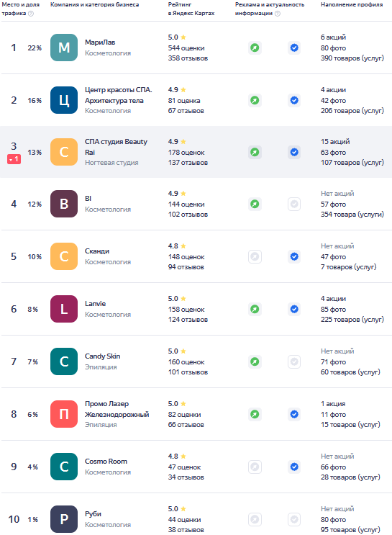Click the gray advertising icon in Сканди row
The height and width of the screenshot is (535, 392).
[x=255, y=256]
